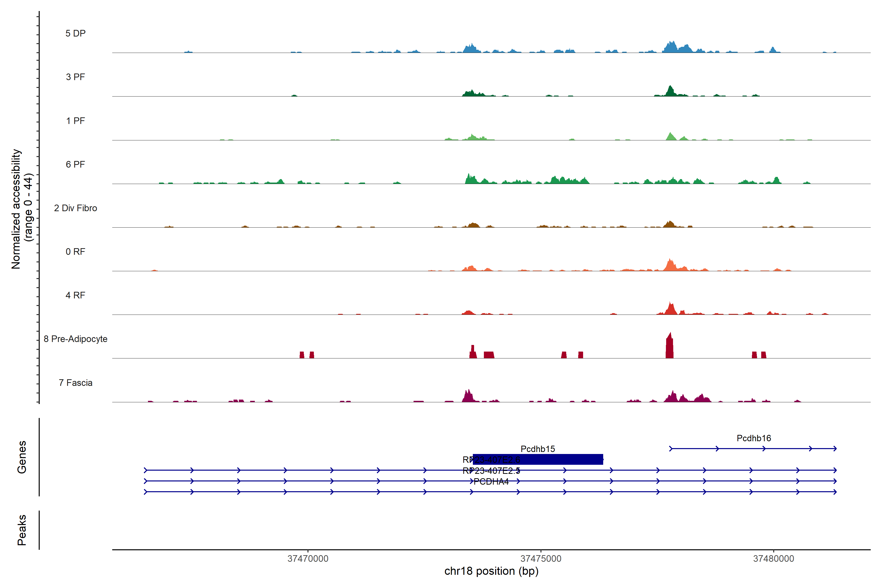Click the 3 PF track label
The width and height of the screenshot is (882, 588).
click(x=75, y=77)
